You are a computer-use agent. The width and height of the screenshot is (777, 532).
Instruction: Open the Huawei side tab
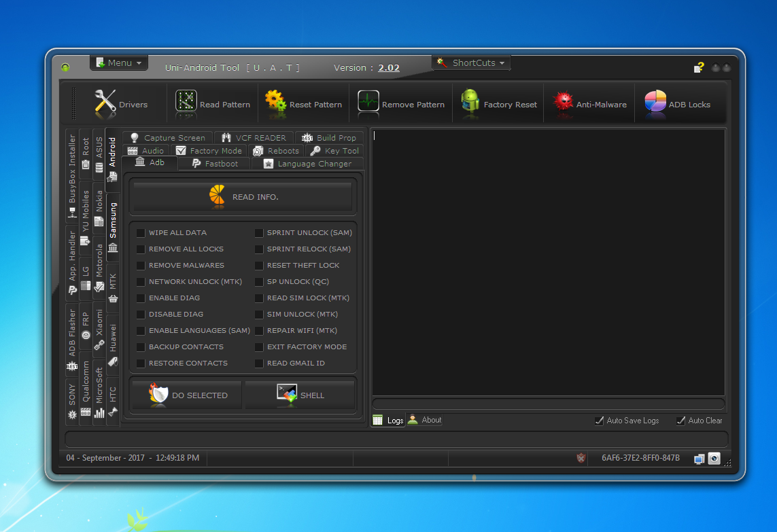[x=113, y=345]
